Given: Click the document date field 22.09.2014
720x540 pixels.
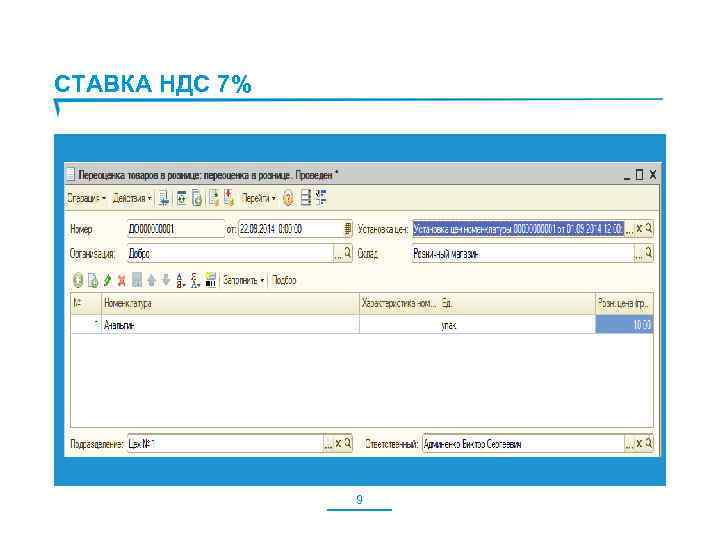Looking at the screenshot, I should [x=291, y=229].
